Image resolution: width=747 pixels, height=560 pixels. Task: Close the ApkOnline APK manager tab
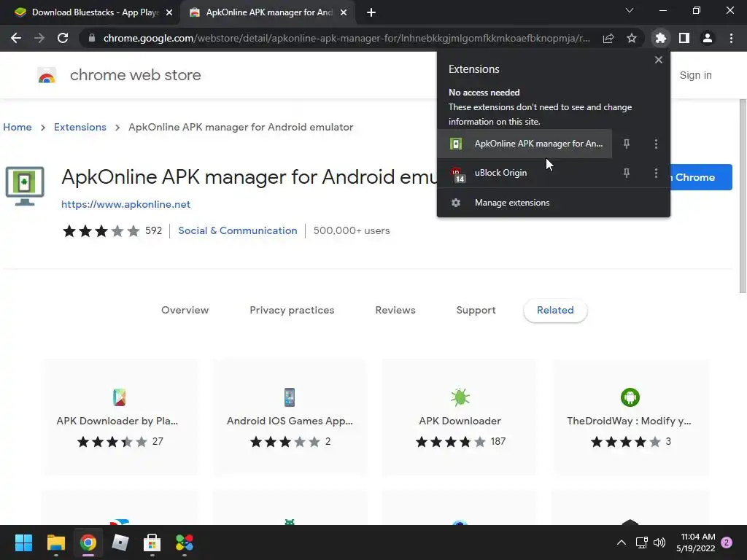tap(344, 13)
